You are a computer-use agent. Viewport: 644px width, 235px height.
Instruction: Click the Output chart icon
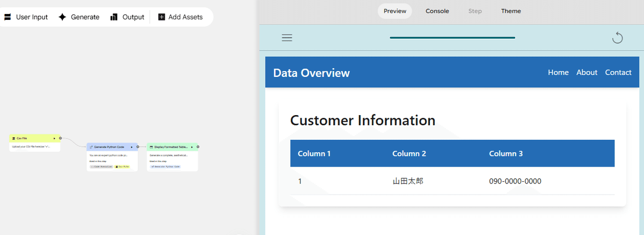point(114,17)
